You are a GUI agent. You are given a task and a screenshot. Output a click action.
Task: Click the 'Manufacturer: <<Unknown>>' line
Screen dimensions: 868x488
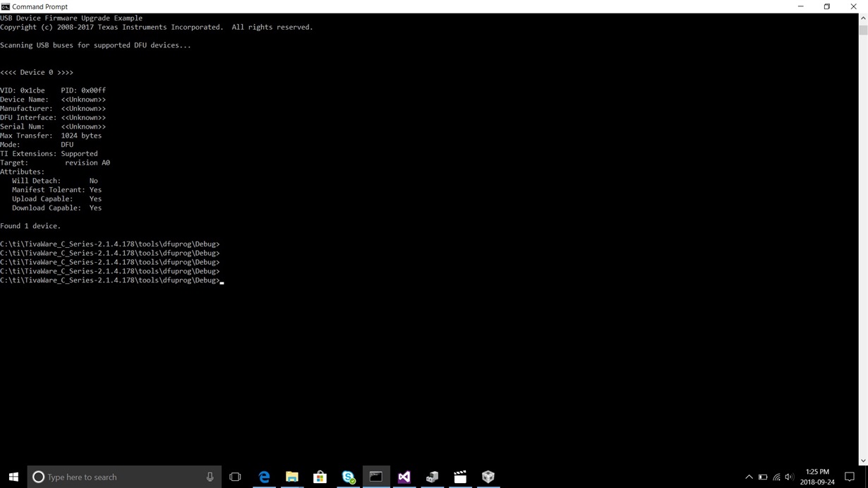click(x=53, y=109)
